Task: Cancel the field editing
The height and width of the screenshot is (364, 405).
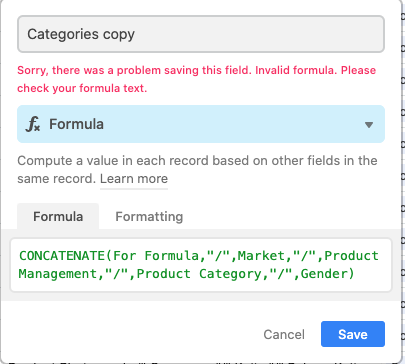Action: click(x=284, y=334)
